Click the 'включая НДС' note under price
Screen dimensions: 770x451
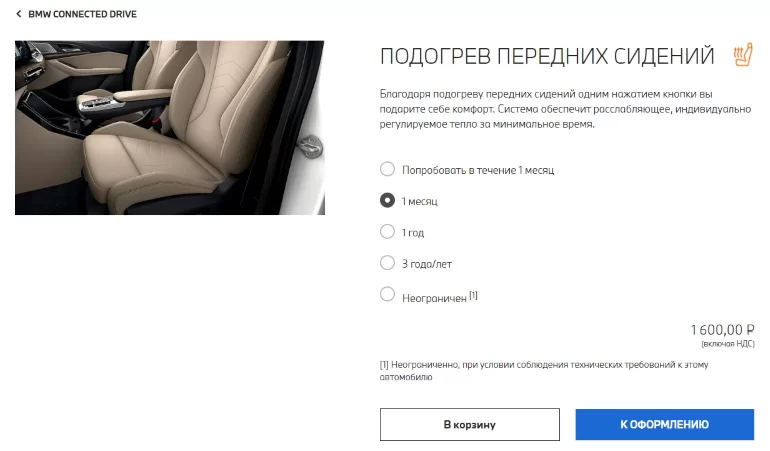728,344
